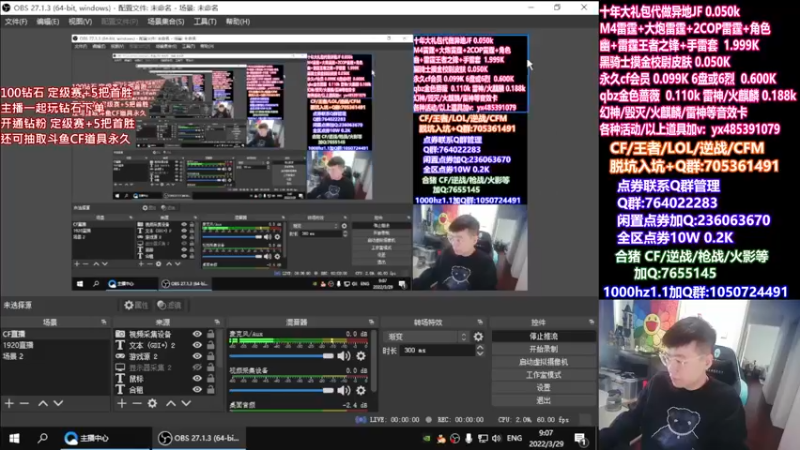Open Windows taskbar search icon

pos(43,438)
